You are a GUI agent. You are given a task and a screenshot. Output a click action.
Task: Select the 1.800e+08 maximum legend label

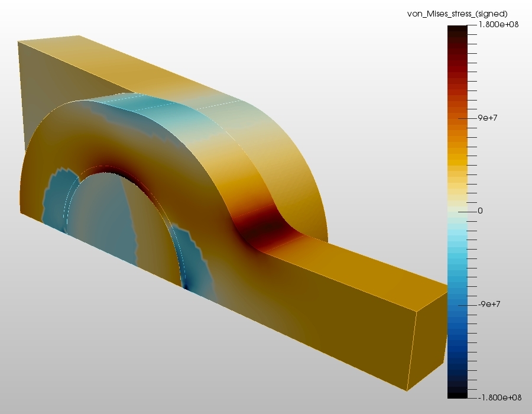pos(498,24)
